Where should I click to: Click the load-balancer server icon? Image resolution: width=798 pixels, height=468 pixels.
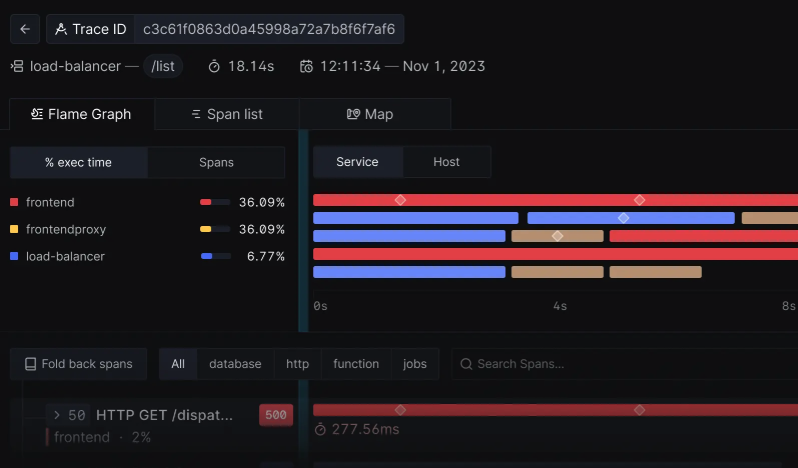click(17, 66)
